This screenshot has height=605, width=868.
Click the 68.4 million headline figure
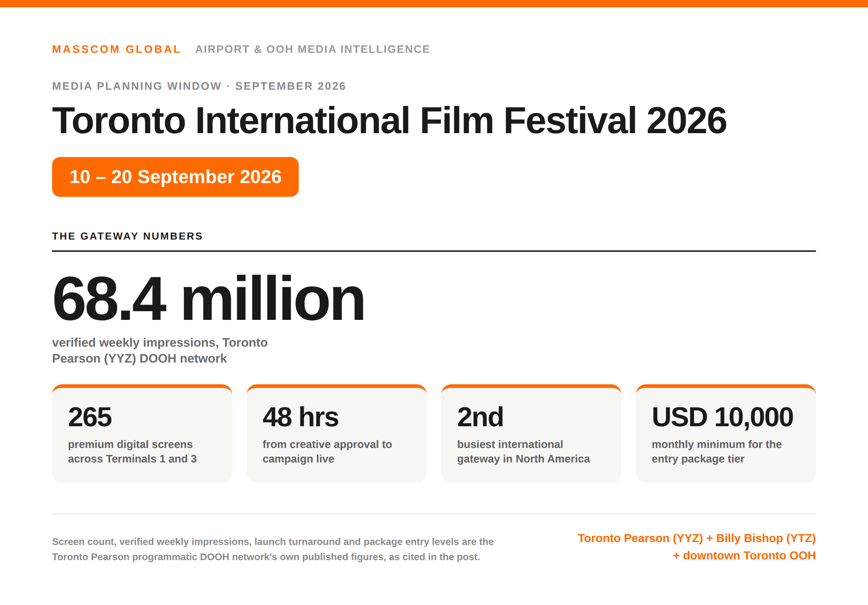(208, 299)
